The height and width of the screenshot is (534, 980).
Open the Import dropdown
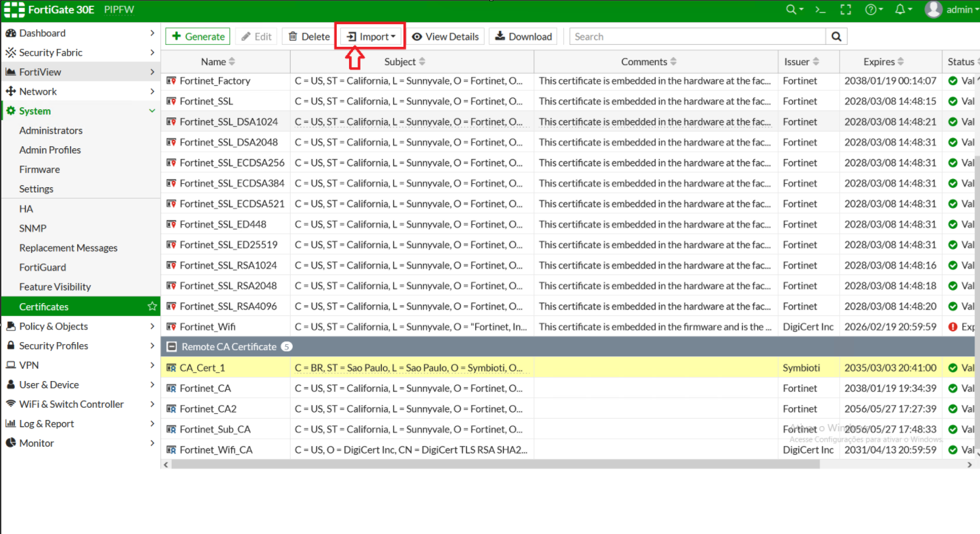click(371, 37)
